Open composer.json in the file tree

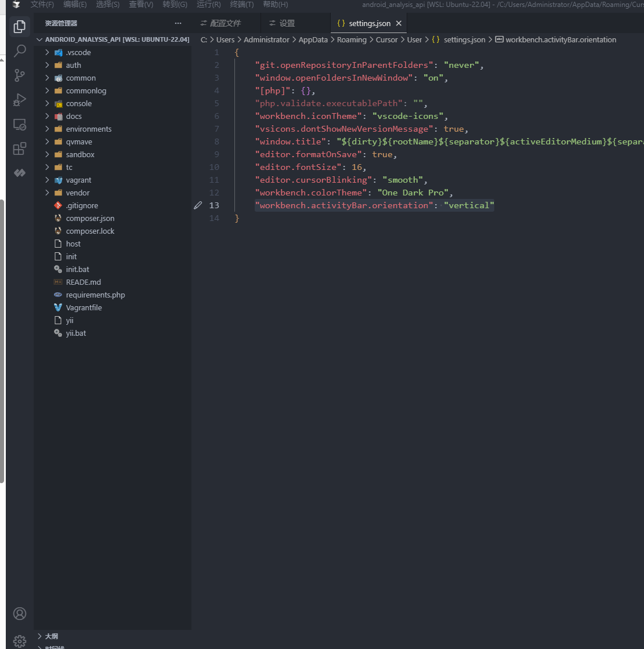click(90, 218)
